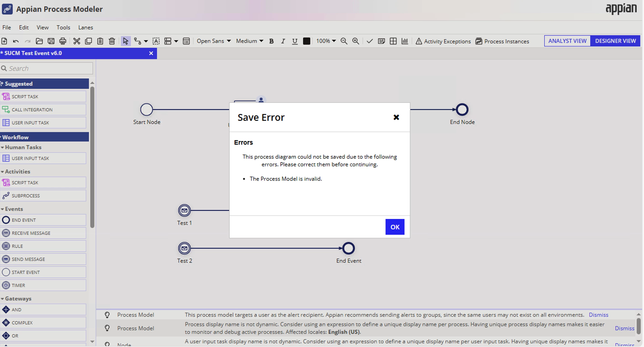The image size is (644, 347).
Task: Click the swimlane layout icon
Action: pyautogui.click(x=168, y=41)
